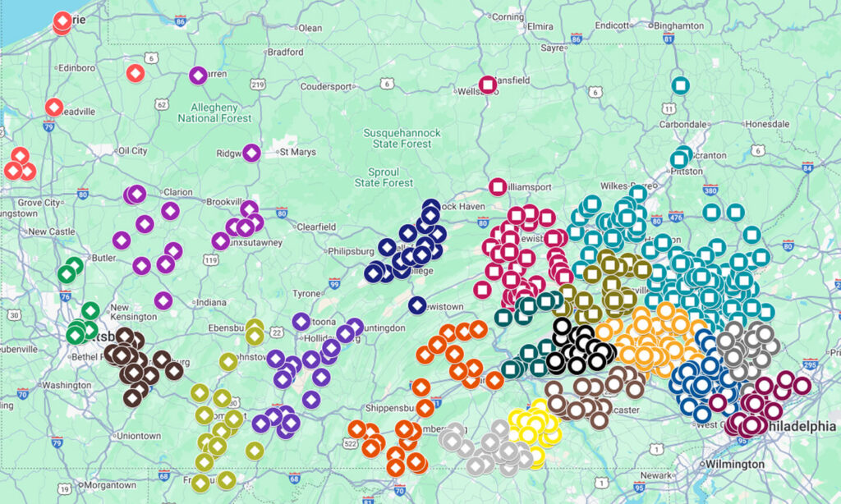
Task: Select the purple marker near Huntingdon
Action: (354, 327)
